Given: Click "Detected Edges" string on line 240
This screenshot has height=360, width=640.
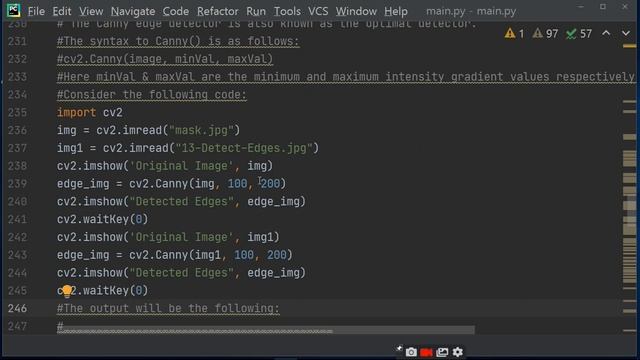Looking at the screenshot, I should (181, 202).
